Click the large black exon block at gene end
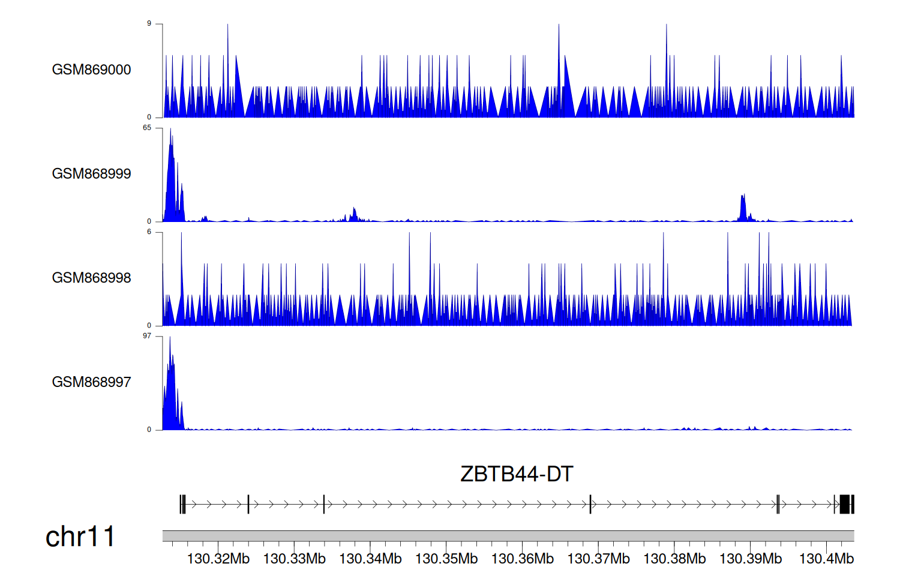Viewport: 900px width, 588px height. [845, 504]
